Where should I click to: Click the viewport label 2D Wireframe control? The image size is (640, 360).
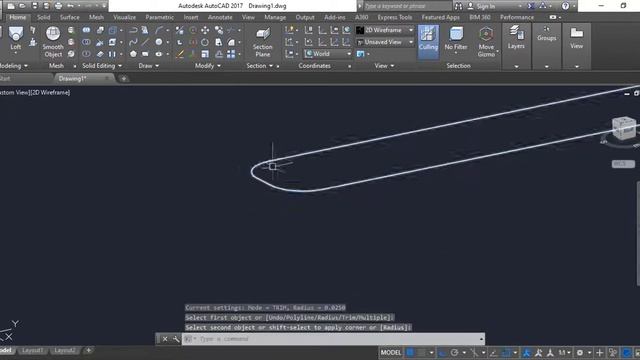click(x=51, y=92)
